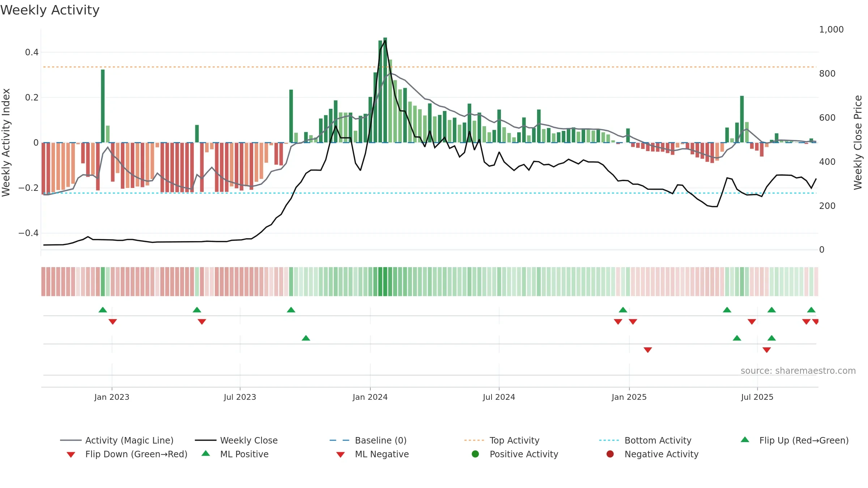Click the Weekly Activity Index axis title
868x488 pixels.
pyautogui.click(x=6, y=142)
